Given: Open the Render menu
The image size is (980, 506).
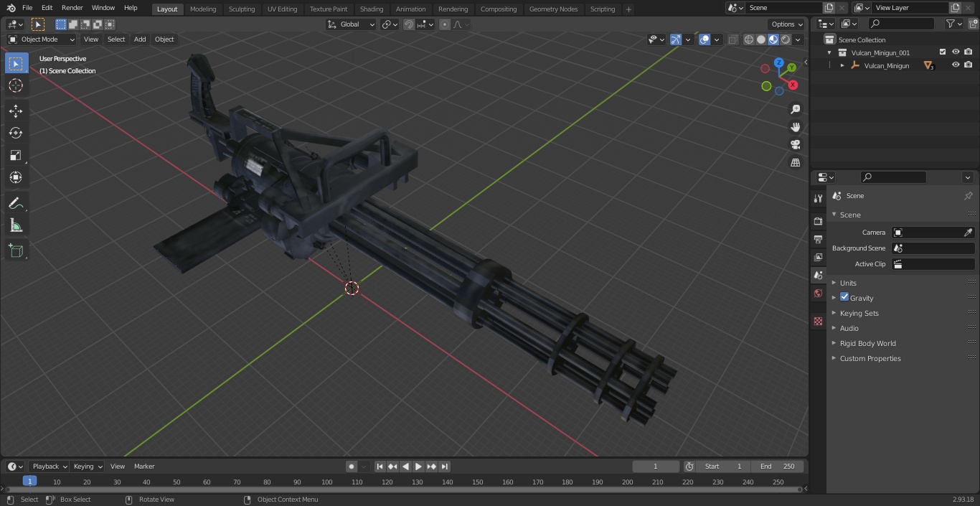Looking at the screenshot, I should coord(72,8).
